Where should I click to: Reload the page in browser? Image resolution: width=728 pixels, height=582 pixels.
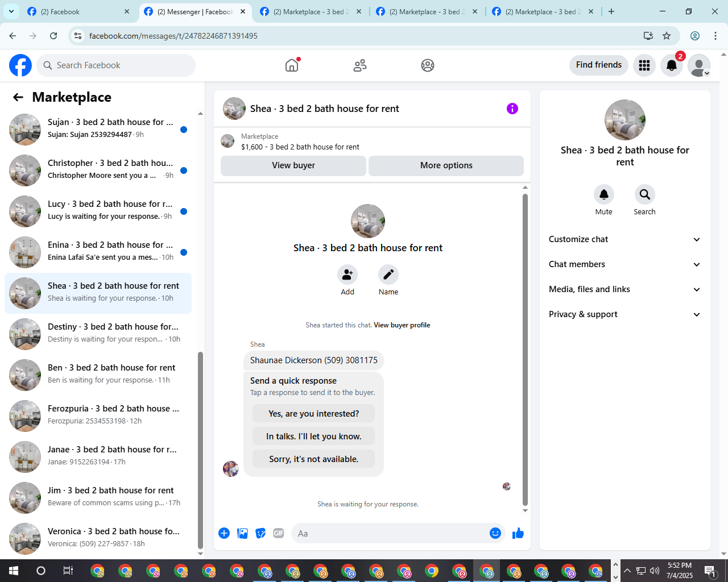tap(53, 36)
